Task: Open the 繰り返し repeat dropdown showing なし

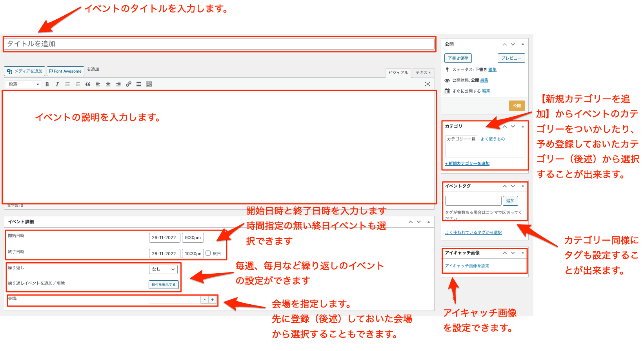Action: coord(163,269)
